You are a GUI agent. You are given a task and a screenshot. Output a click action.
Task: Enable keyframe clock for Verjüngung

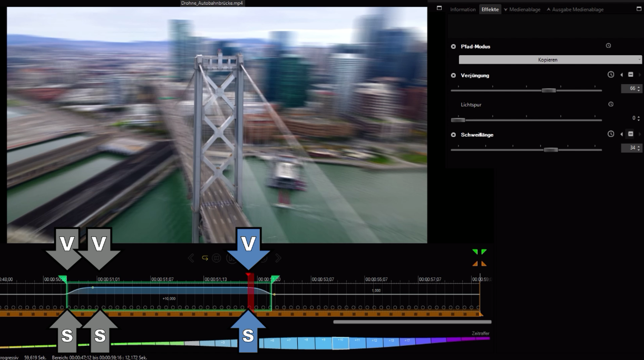coord(611,75)
